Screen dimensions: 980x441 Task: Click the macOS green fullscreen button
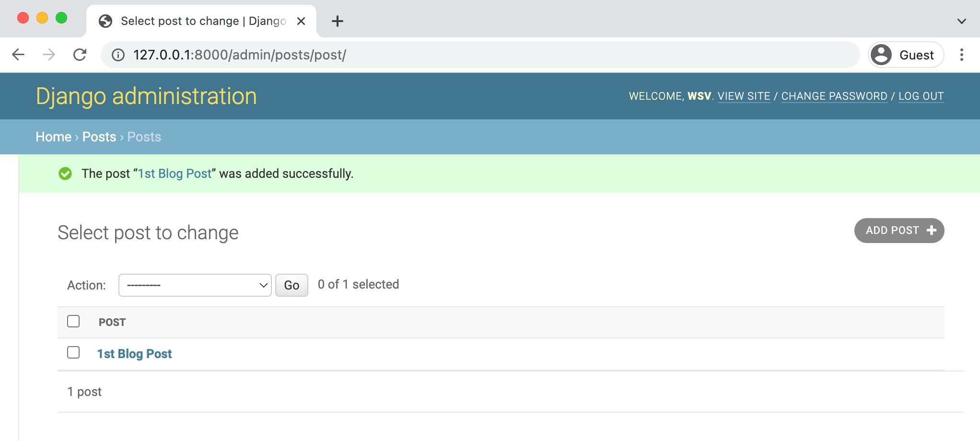(x=61, y=18)
